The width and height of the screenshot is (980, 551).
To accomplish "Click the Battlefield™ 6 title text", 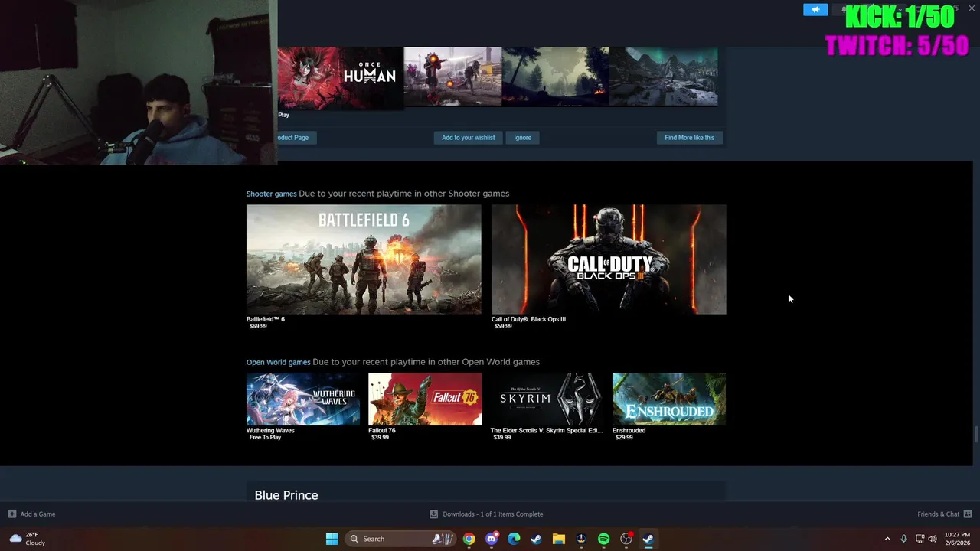I will (266, 319).
